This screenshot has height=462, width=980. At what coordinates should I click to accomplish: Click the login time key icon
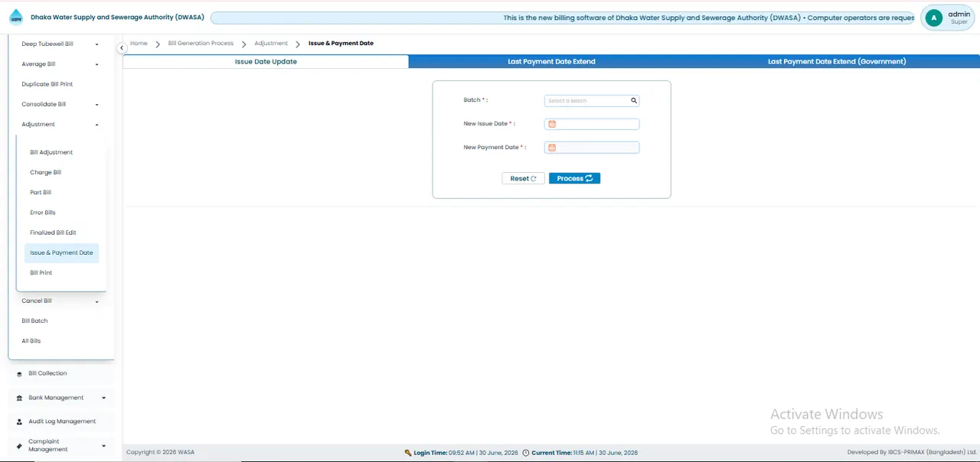[x=408, y=453]
